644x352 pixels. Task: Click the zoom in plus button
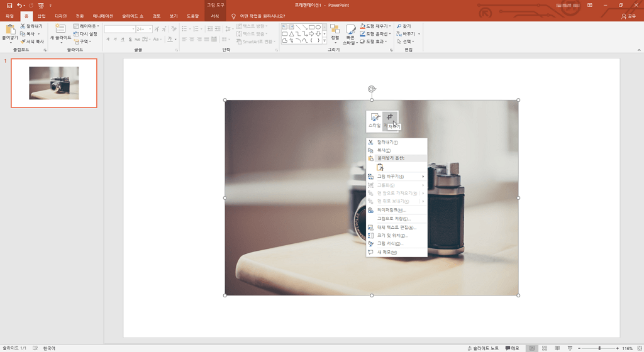point(618,348)
